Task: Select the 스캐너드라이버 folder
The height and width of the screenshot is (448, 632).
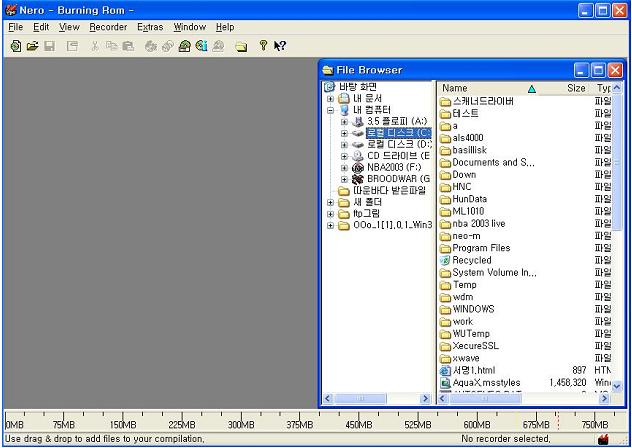Action: click(483, 101)
